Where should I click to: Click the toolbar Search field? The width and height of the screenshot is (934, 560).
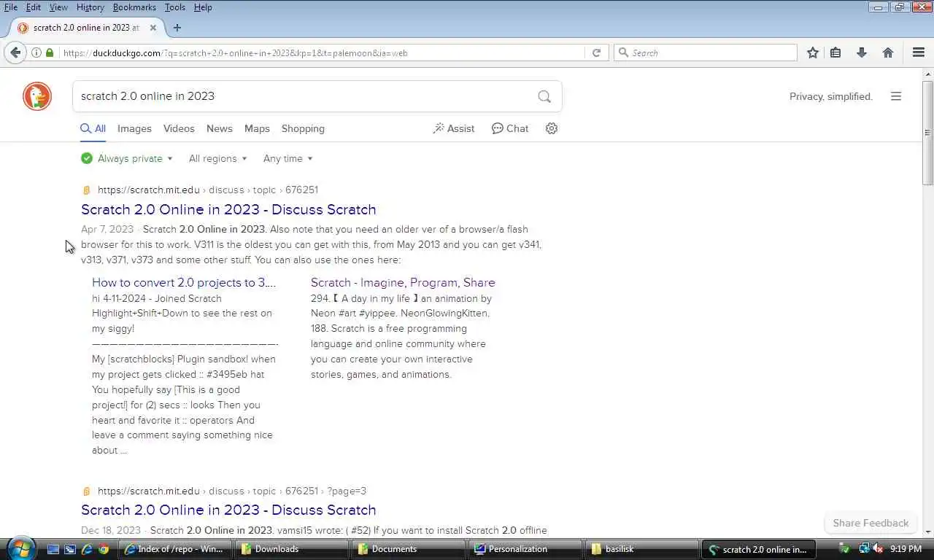(x=706, y=52)
